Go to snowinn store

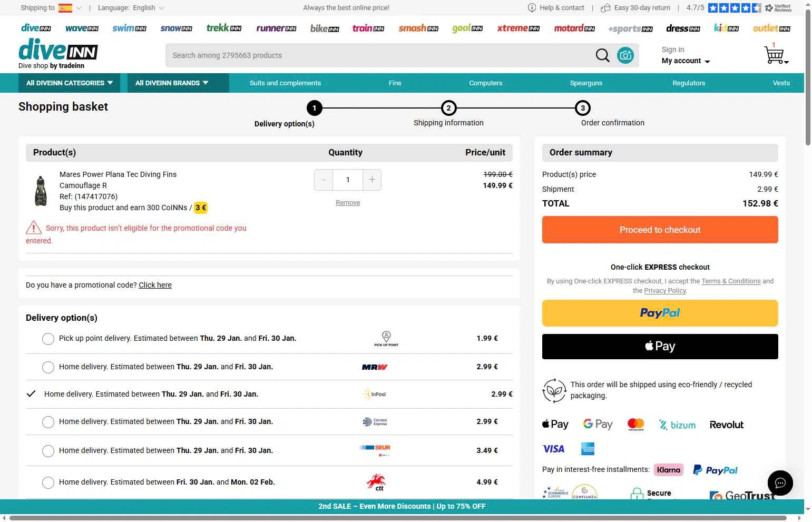pyautogui.click(x=176, y=28)
